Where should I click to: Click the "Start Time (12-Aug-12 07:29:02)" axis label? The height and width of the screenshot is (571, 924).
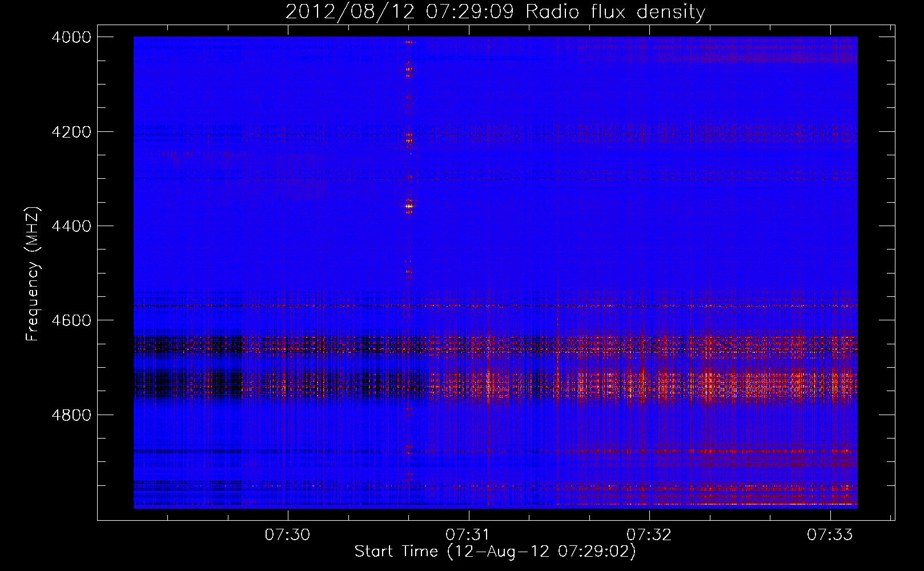(x=495, y=552)
